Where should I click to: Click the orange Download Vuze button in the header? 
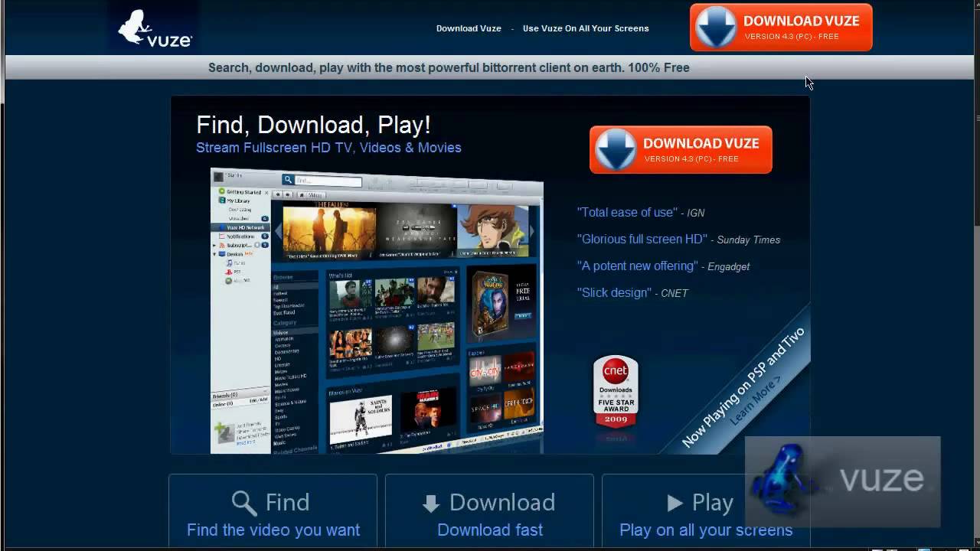pos(781,28)
